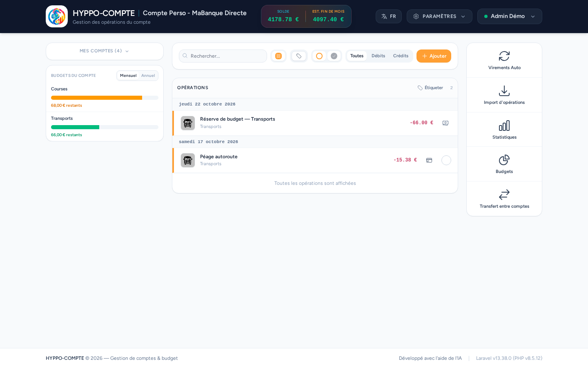Select the Débits tab
This screenshot has height=368, width=588.
(378, 56)
